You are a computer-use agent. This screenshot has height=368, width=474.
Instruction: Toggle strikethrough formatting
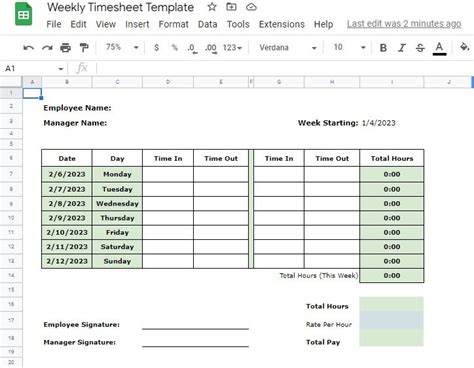[420, 48]
